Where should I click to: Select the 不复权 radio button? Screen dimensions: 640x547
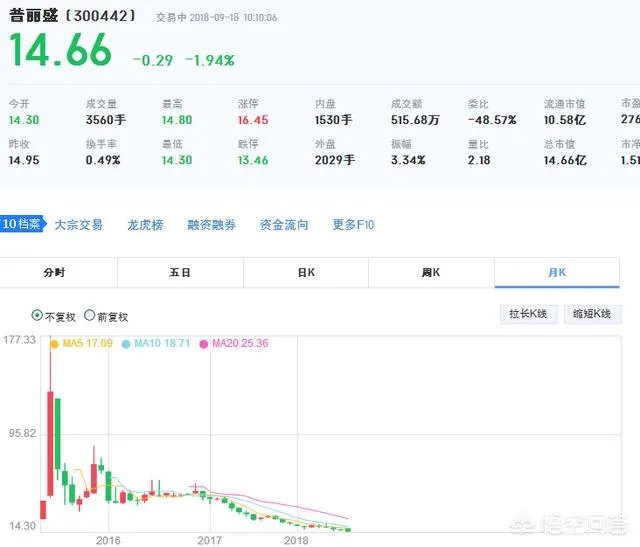[37, 316]
